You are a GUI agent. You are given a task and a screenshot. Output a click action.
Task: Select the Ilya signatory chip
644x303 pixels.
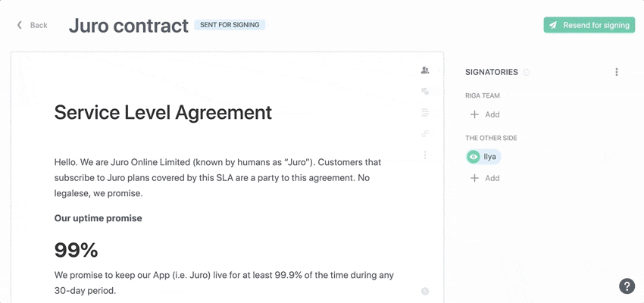point(489,157)
